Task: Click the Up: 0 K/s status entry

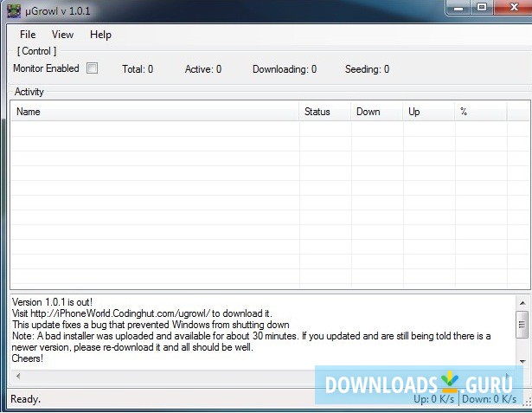Action: click(433, 399)
